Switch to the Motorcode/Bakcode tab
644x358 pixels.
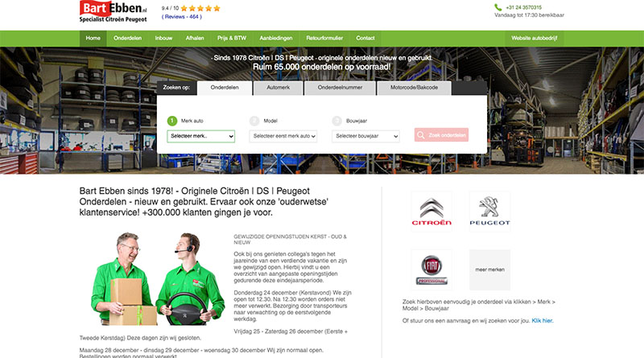pos(414,88)
